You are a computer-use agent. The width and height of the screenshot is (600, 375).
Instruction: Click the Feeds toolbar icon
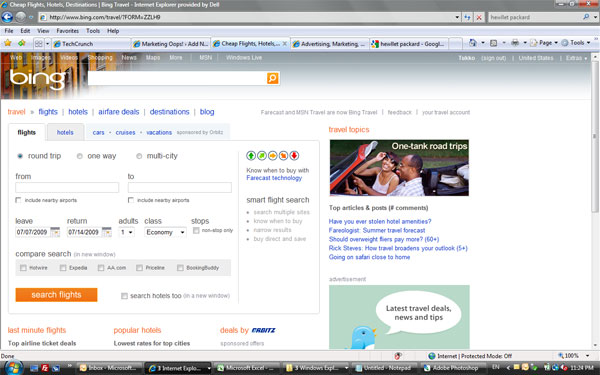494,43
